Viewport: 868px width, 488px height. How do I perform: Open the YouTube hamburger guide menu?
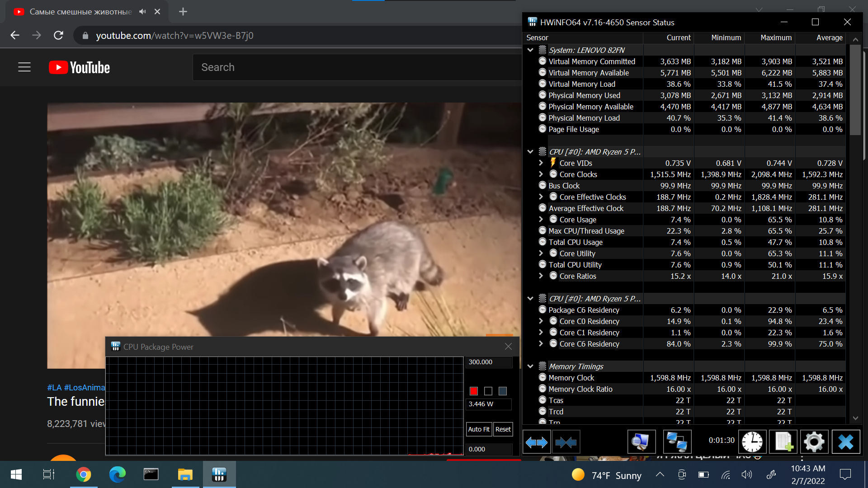(24, 67)
